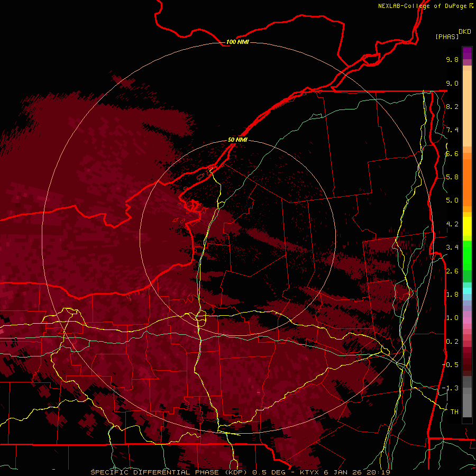The height and width of the screenshot is (476, 476).
Task: Click the 1.0 value on the color scale
Action: click(x=452, y=318)
